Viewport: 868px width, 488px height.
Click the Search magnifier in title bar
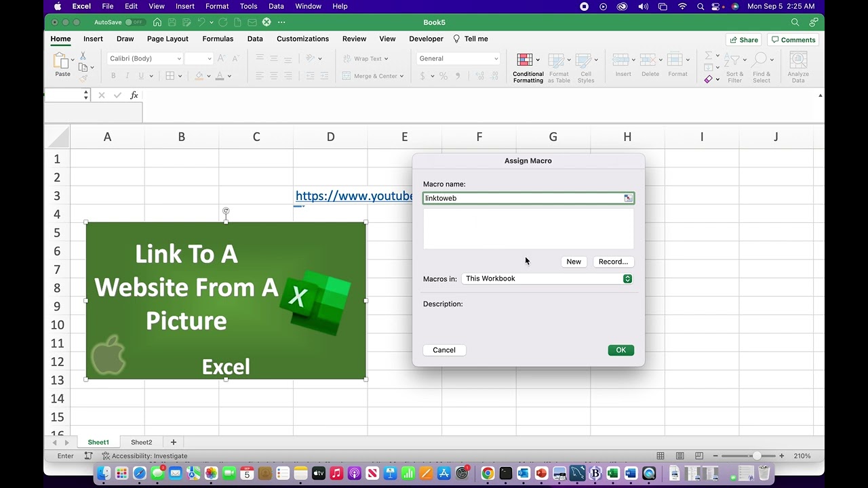coord(795,22)
